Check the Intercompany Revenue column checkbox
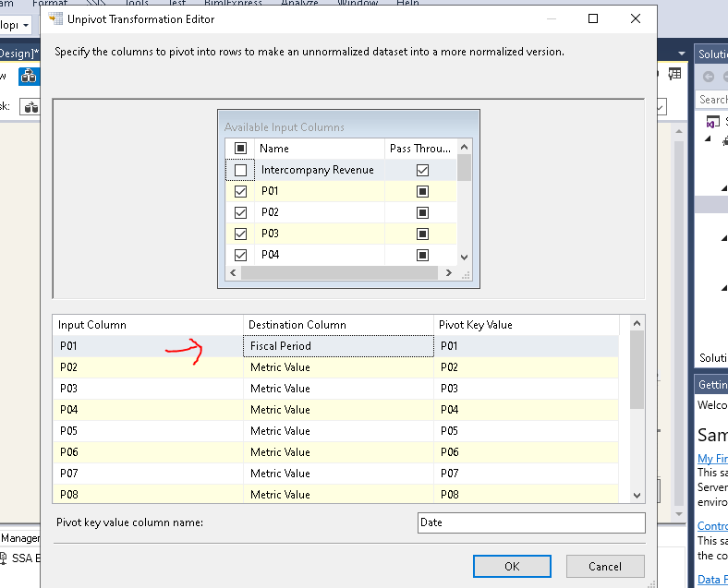This screenshot has height=588, width=728. click(241, 170)
